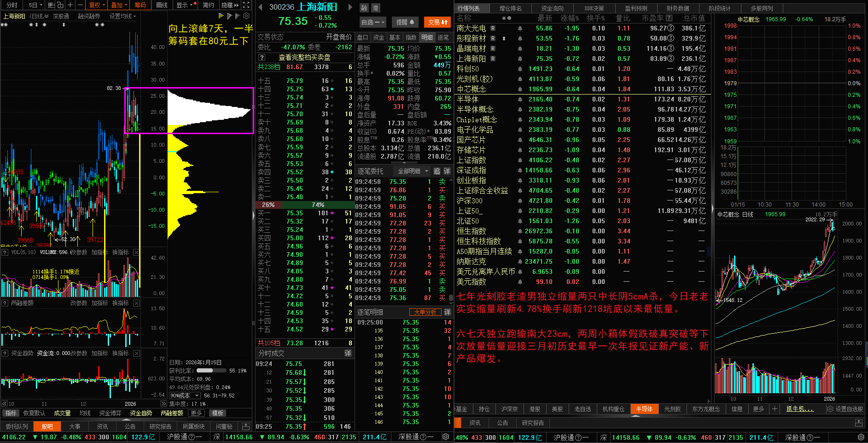Click alert bell in 上海新阳 list row
868x443 pixels.
520,59
